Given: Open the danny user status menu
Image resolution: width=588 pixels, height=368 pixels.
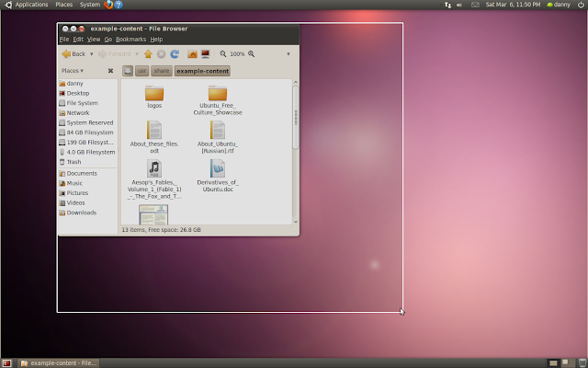Looking at the screenshot, I should pyautogui.click(x=559, y=5).
